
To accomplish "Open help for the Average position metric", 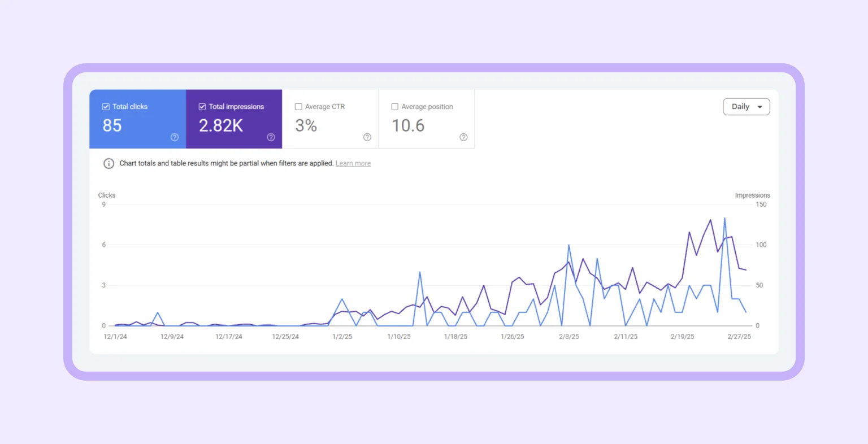I will click(x=463, y=137).
